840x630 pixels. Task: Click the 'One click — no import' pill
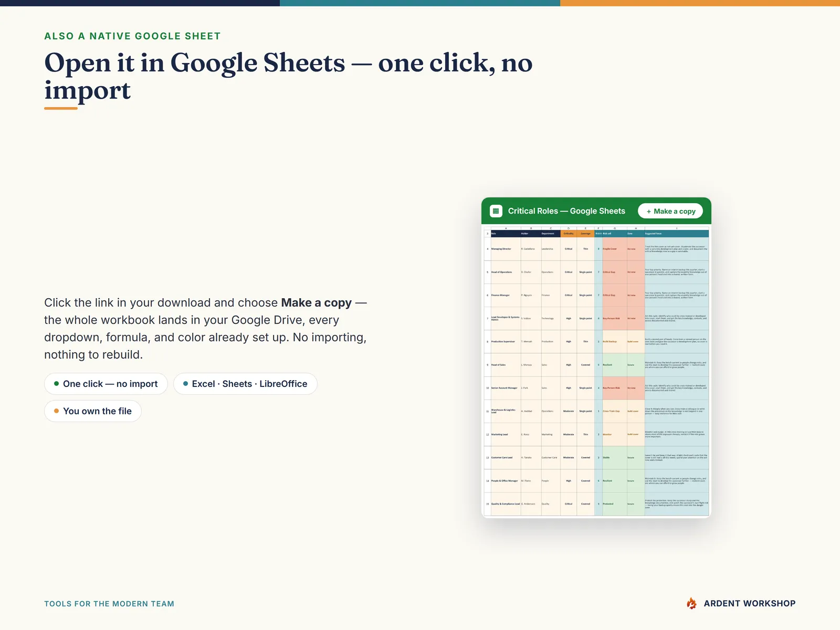[x=106, y=384]
